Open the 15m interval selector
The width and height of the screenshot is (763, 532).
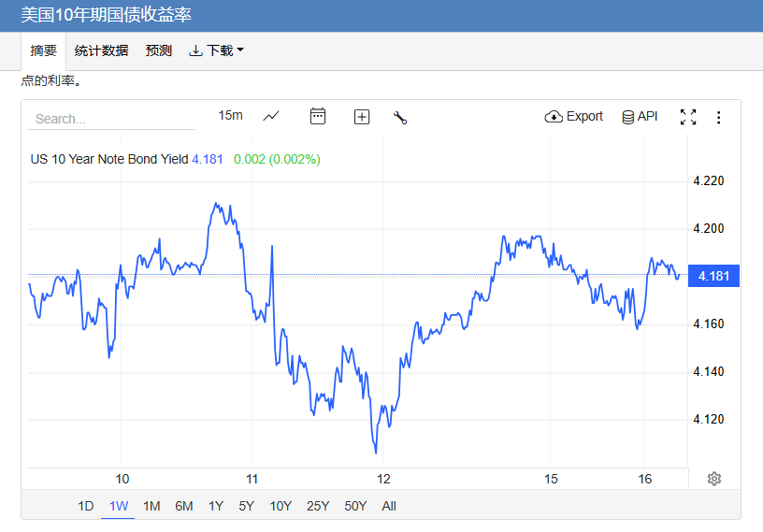click(230, 115)
